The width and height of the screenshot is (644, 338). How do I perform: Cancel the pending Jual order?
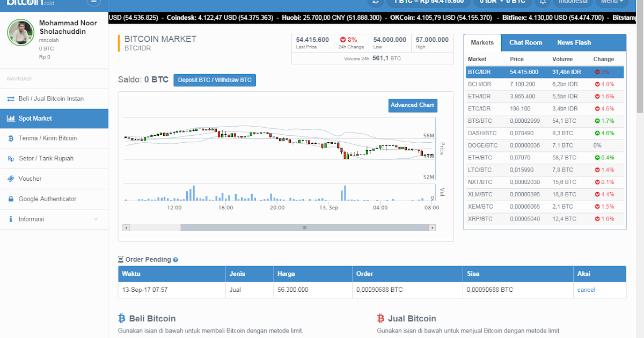tap(586, 290)
